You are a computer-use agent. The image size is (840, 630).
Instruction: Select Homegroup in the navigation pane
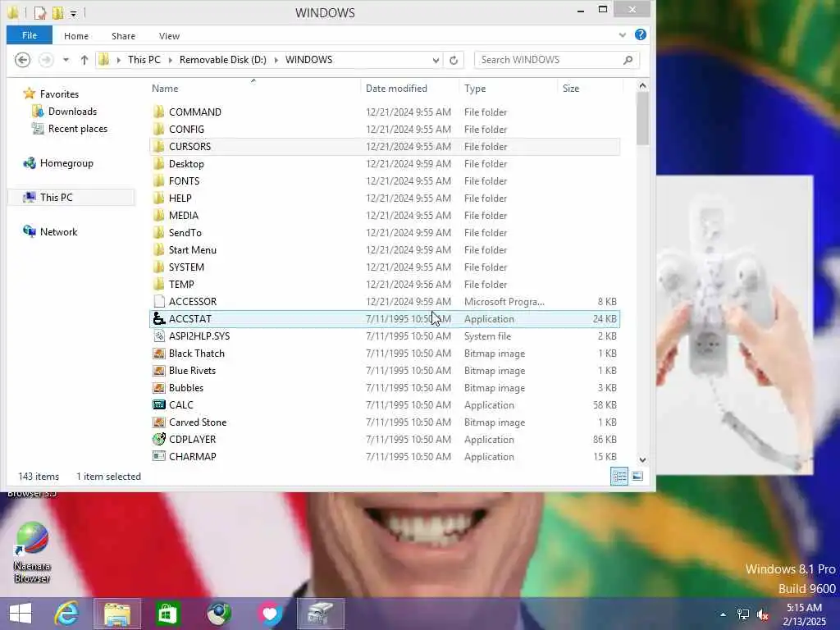(58, 163)
